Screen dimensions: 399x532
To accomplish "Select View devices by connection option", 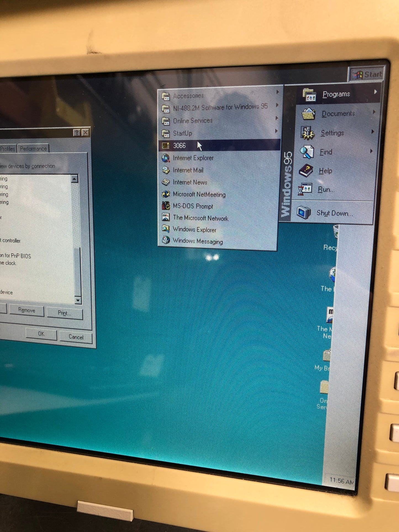I will pos(28,166).
